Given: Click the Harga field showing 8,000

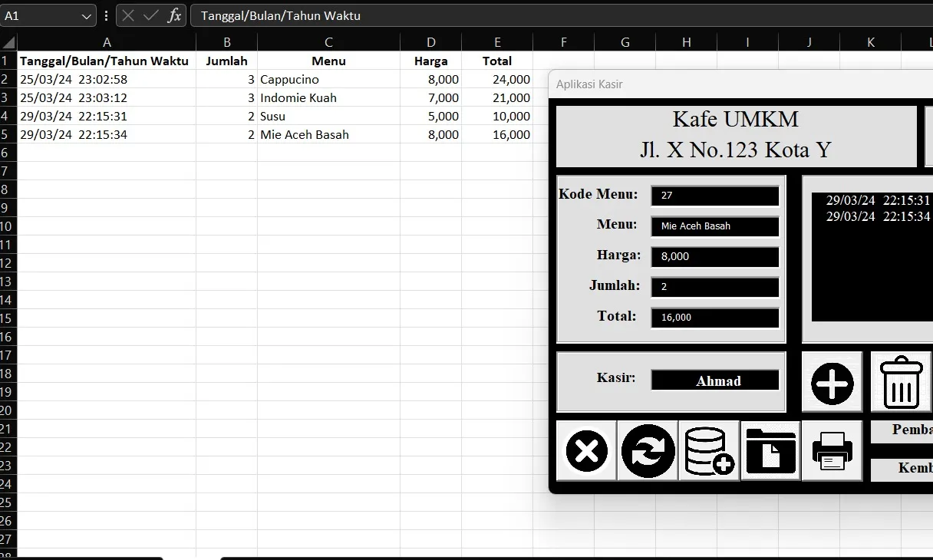Looking at the screenshot, I should point(714,257).
